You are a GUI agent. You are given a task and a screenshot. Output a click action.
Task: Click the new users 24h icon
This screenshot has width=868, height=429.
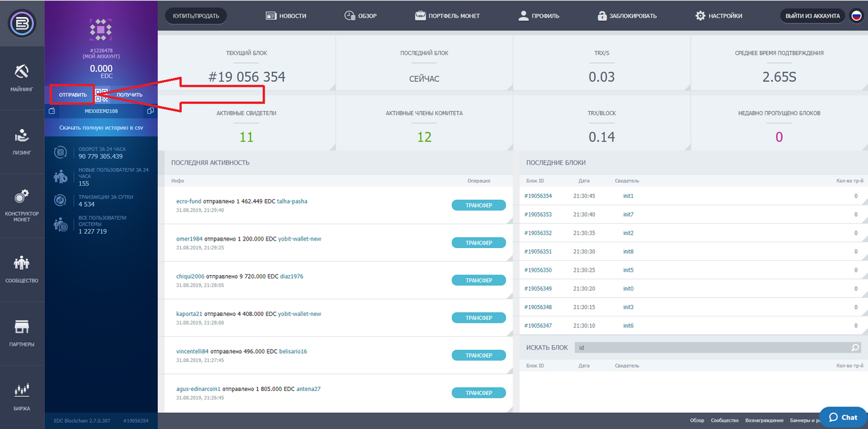coord(61,177)
